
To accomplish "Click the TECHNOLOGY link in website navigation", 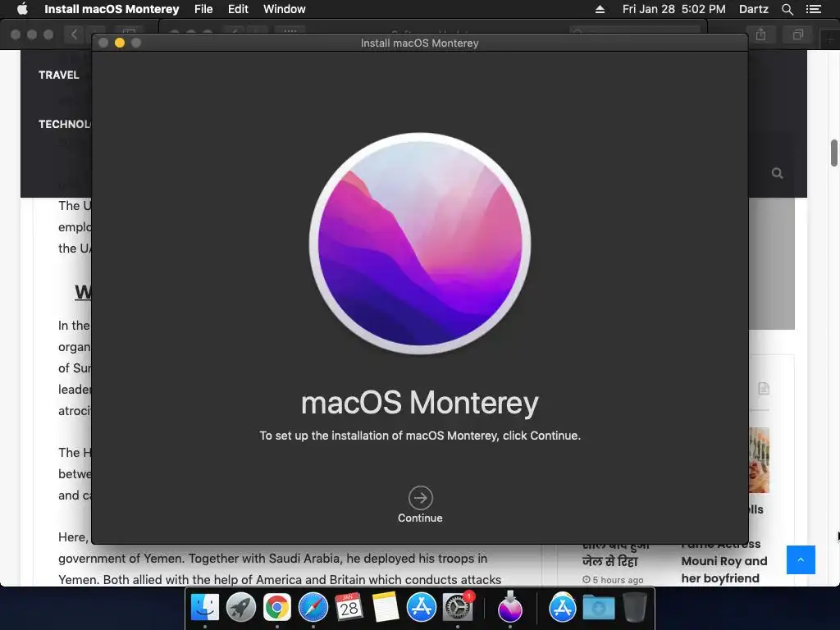I will (65, 124).
